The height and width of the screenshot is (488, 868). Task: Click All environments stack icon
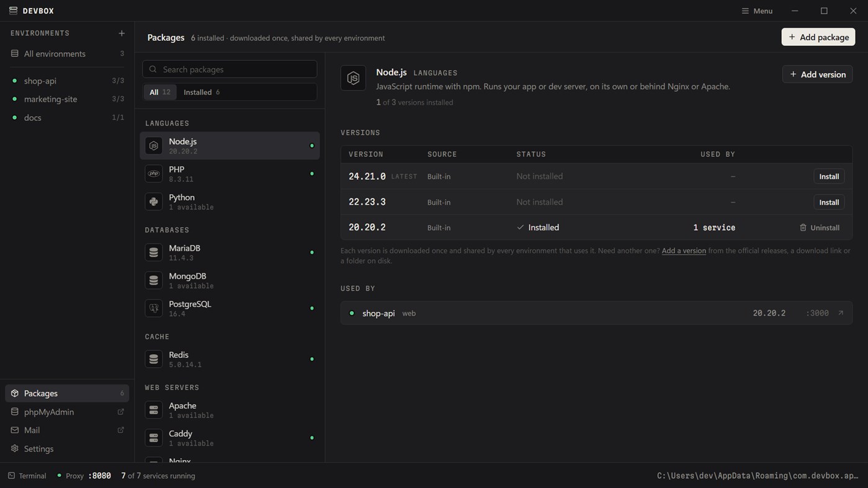pos(15,54)
